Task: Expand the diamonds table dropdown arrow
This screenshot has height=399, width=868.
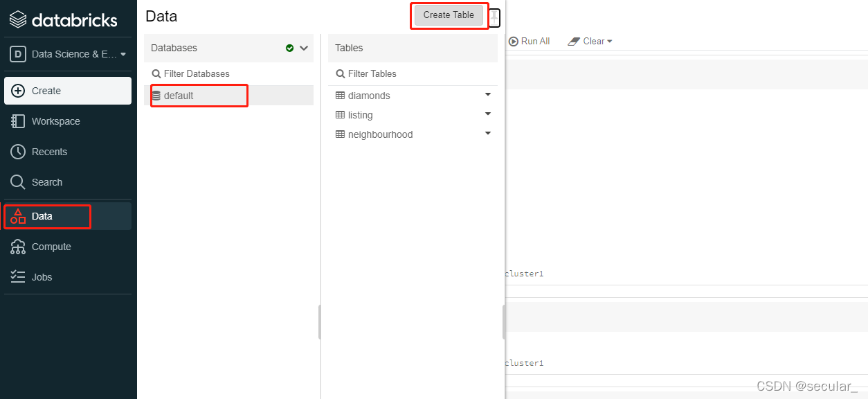Action: pyautogui.click(x=488, y=94)
